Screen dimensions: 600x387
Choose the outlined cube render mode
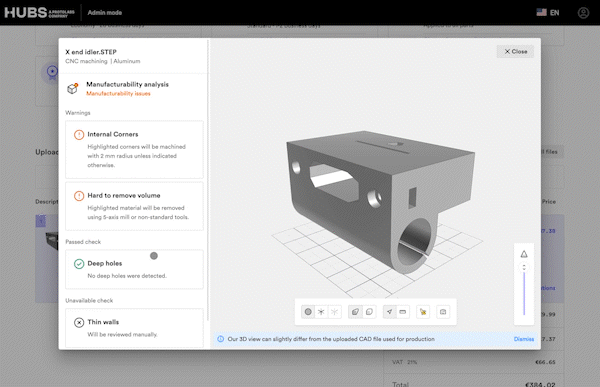coord(369,312)
